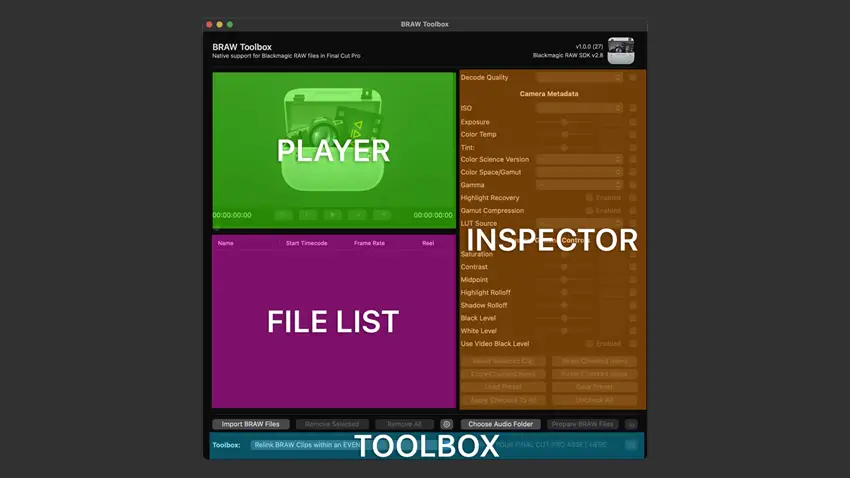This screenshot has width=850, height=478.
Task: Click the Contrast slider handle
Action: click(564, 267)
